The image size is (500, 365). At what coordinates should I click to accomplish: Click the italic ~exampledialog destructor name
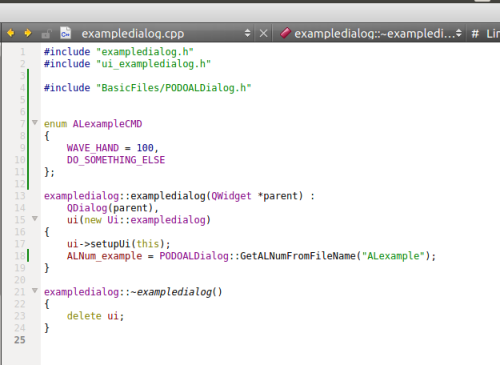pyautogui.click(x=171, y=292)
